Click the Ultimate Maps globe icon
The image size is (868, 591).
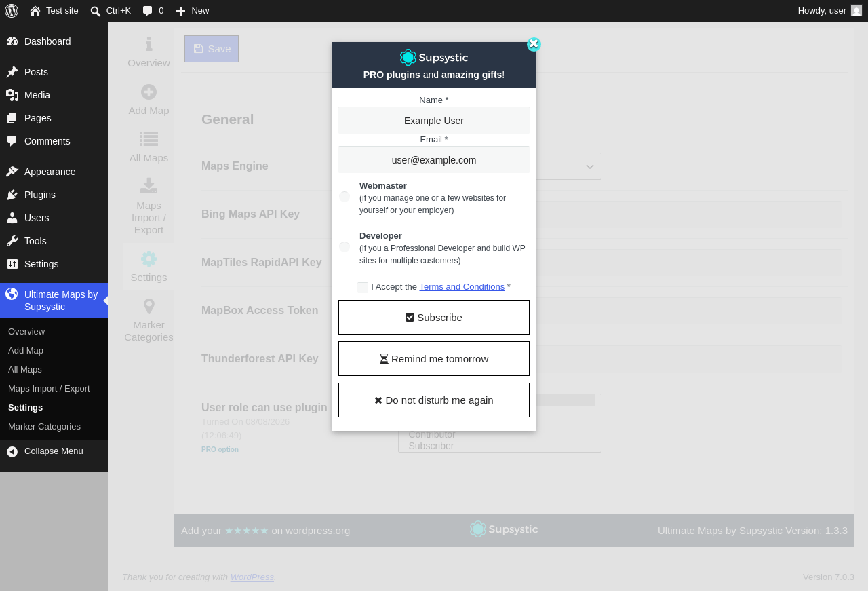12,294
